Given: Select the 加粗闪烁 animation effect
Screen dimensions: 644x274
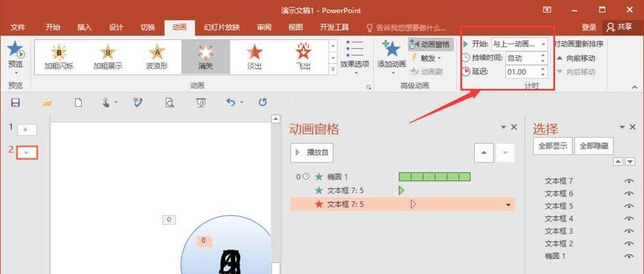Looking at the screenshot, I should coord(59,57).
